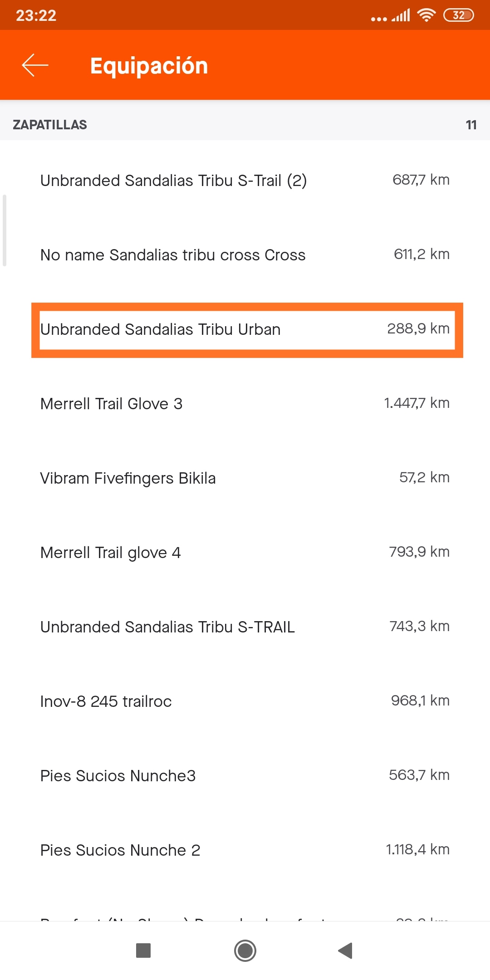Open Merrell Trail Glove 3 shoe entry
The height and width of the screenshot is (980, 490).
coord(245,403)
